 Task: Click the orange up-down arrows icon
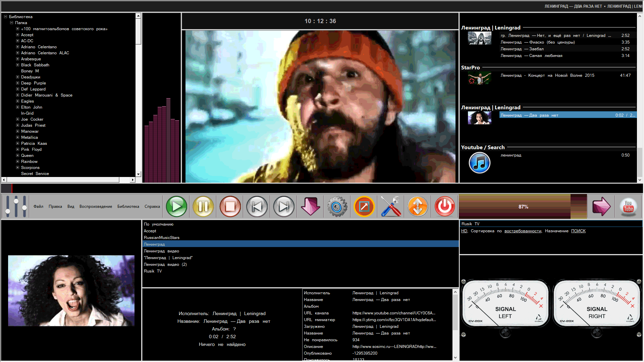coord(418,206)
